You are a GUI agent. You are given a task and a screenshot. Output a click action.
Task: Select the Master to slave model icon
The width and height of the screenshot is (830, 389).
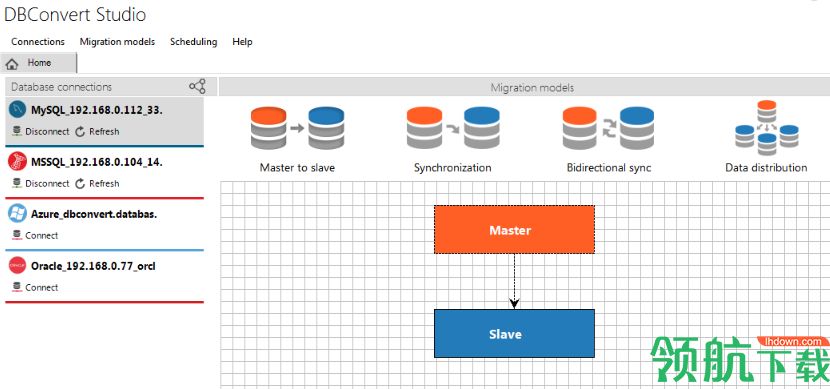click(297, 128)
